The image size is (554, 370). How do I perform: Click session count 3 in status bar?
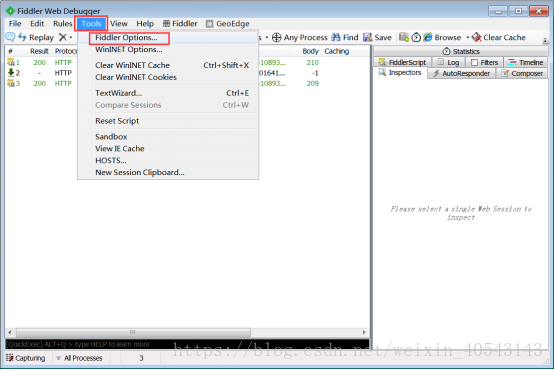[141, 358]
